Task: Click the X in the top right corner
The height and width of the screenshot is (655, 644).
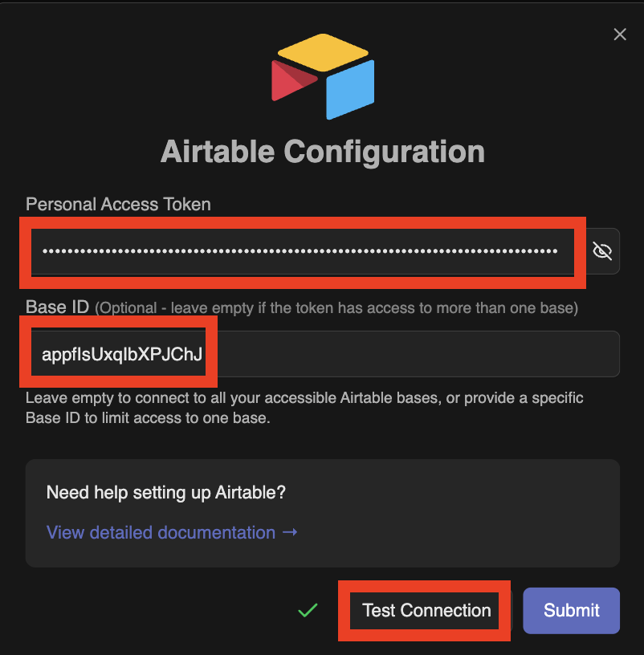Action: click(619, 35)
